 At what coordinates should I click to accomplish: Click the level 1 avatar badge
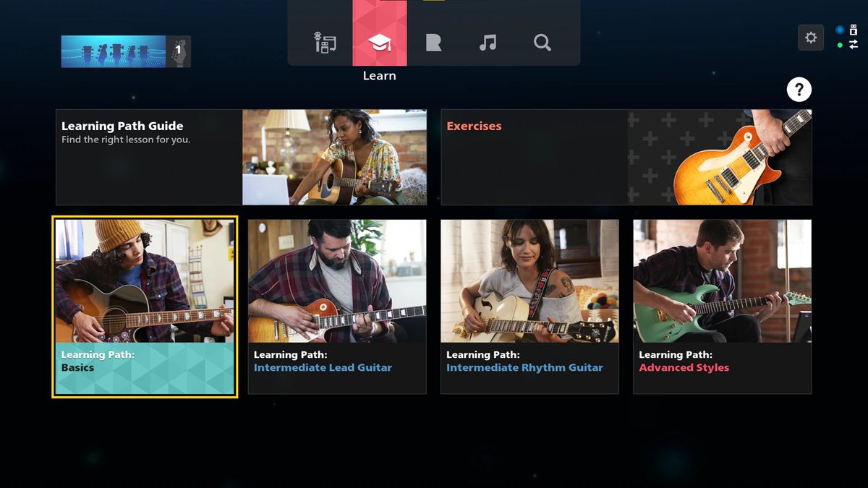[x=179, y=49]
